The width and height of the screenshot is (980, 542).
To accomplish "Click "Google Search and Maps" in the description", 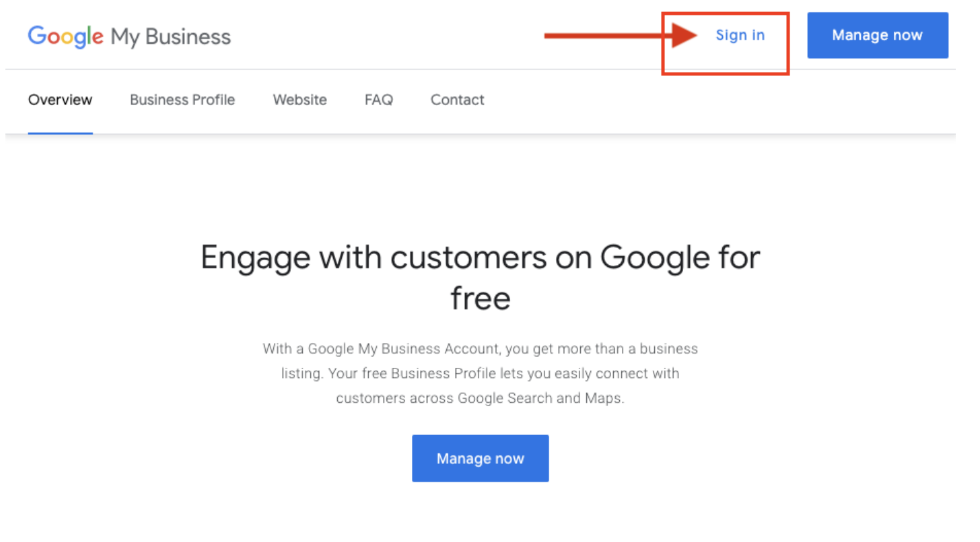I will click(x=540, y=398).
